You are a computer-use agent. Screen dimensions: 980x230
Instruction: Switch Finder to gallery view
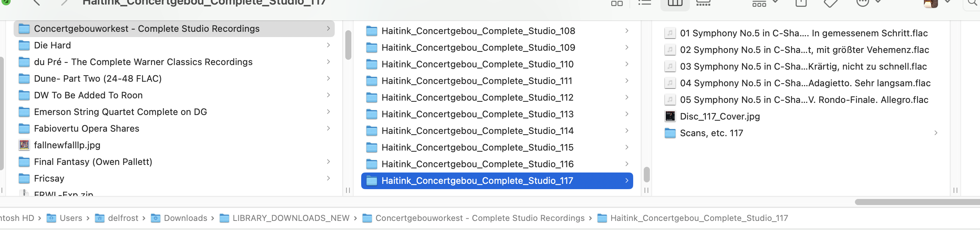pos(703,3)
